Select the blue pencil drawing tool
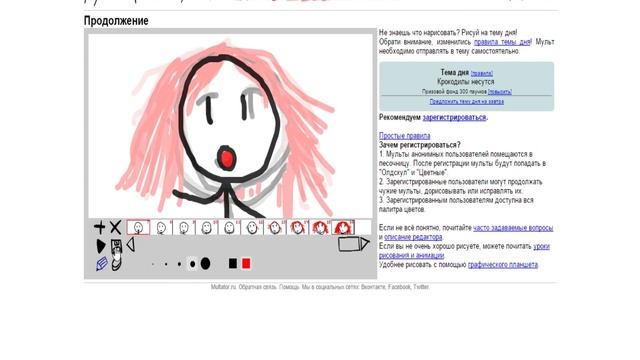The width and height of the screenshot is (640, 360). coord(101,264)
